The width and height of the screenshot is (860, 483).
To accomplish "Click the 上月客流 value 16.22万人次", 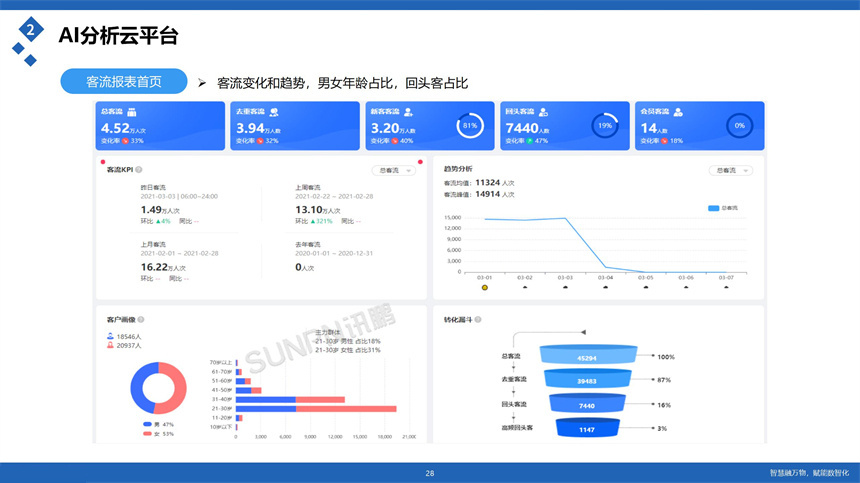I will click(163, 268).
